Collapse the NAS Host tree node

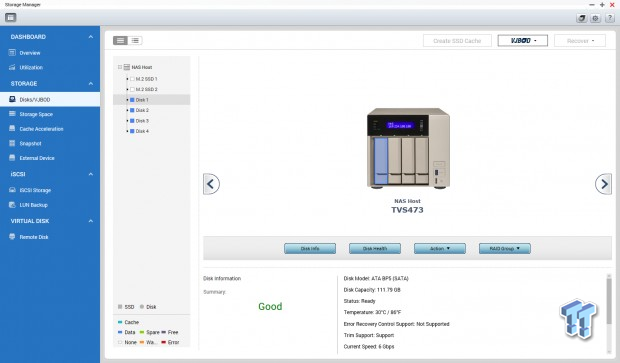click(x=119, y=67)
